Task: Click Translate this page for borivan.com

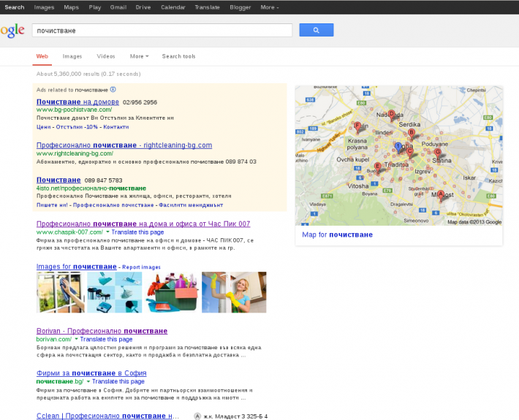Action: (106, 340)
